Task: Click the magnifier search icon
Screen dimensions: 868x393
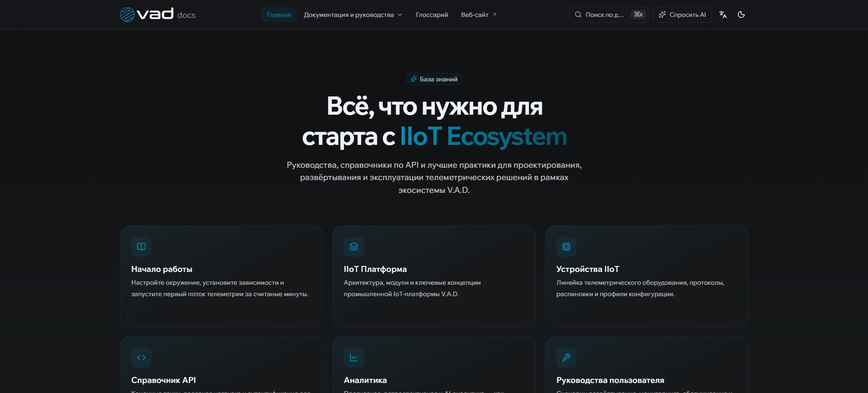Action: tap(578, 15)
